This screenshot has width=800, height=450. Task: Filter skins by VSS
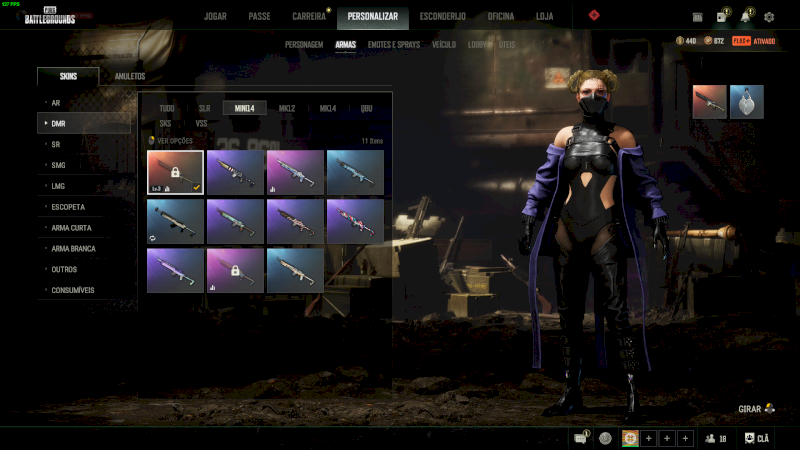201,123
